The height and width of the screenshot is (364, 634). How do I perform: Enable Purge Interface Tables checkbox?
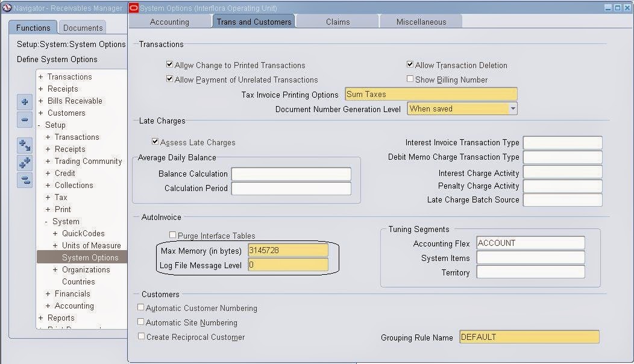[172, 235]
